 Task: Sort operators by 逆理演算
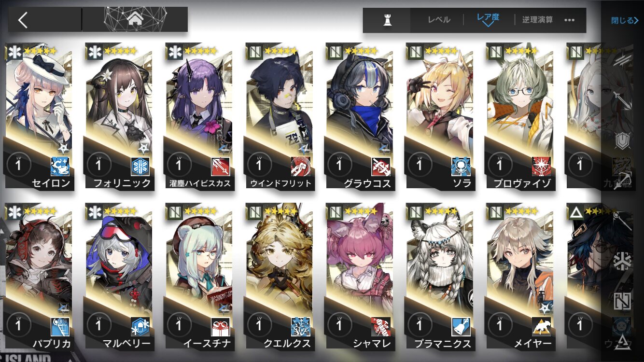537,20
